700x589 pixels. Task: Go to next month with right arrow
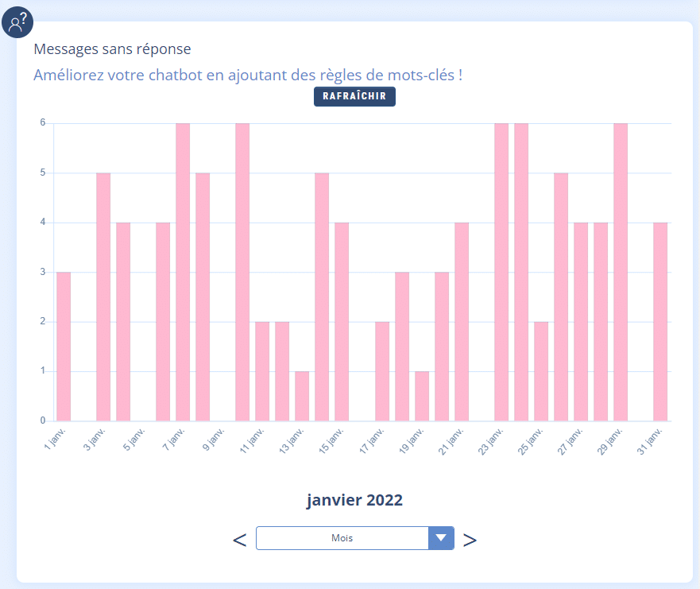pos(470,540)
